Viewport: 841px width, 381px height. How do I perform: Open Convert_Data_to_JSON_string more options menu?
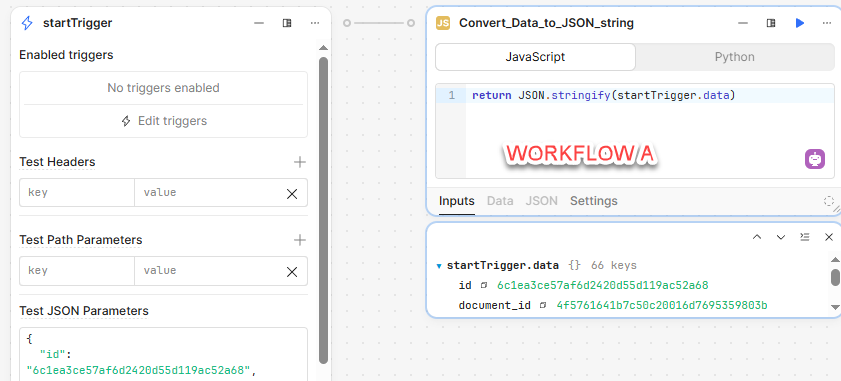[x=827, y=23]
